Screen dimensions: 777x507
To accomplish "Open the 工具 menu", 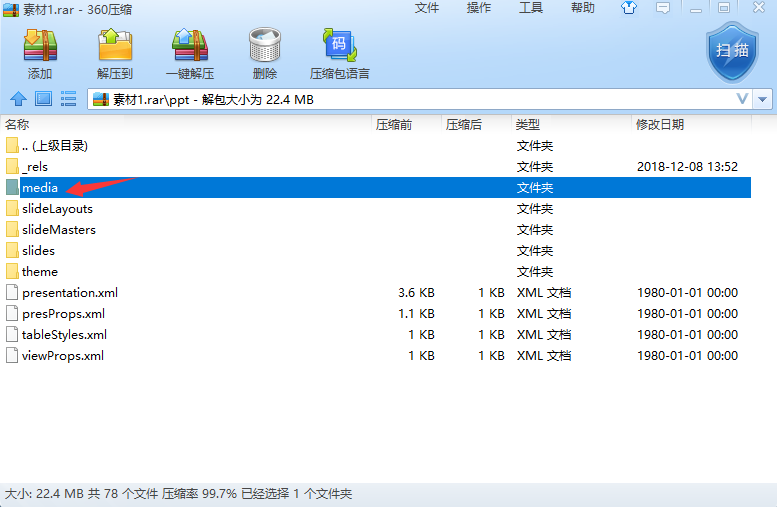I will click(x=531, y=8).
